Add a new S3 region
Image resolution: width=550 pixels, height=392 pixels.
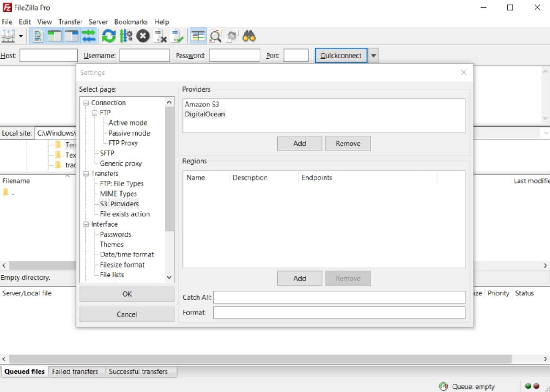pyautogui.click(x=299, y=278)
